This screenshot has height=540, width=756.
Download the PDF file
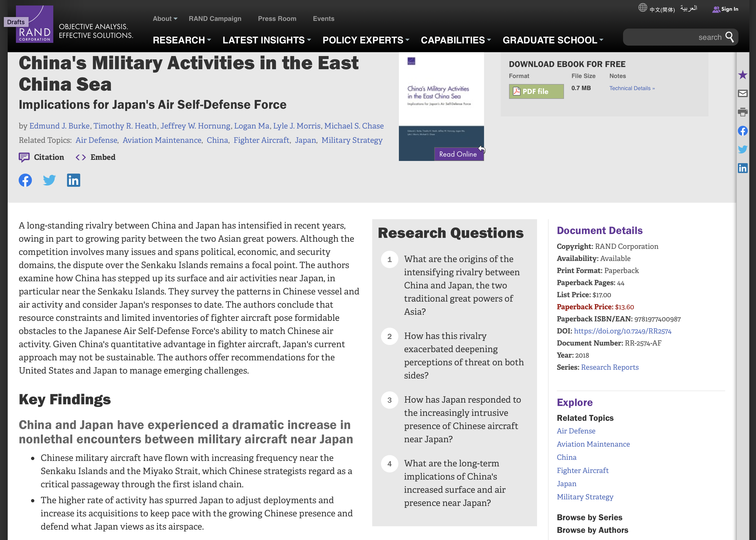(x=536, y=91)
